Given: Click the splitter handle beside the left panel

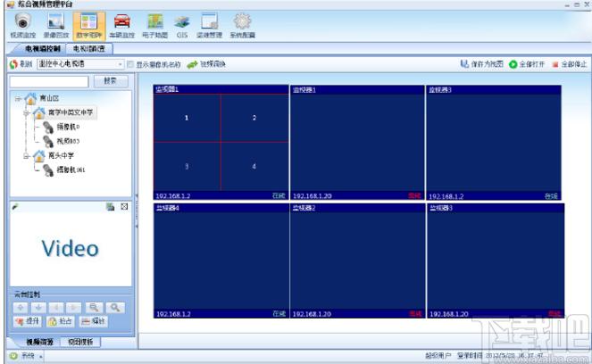Looking at the screenshot, I should 137,211.
